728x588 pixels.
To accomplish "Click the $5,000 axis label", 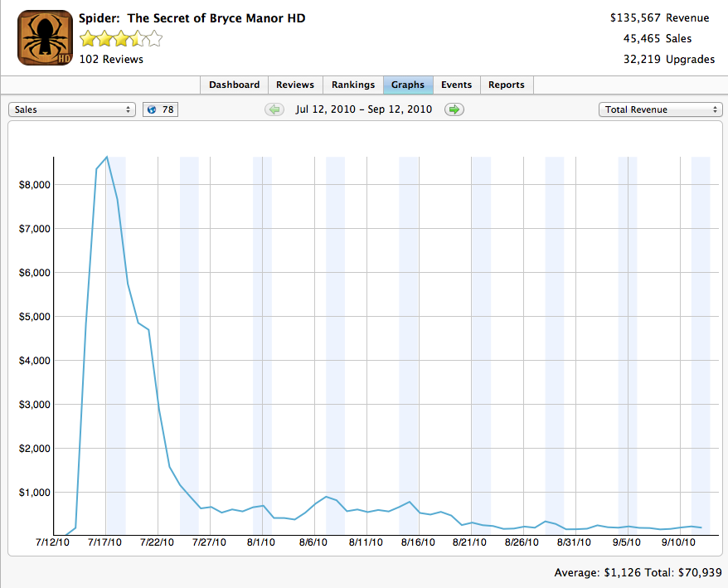I will (x=34, y=317).
